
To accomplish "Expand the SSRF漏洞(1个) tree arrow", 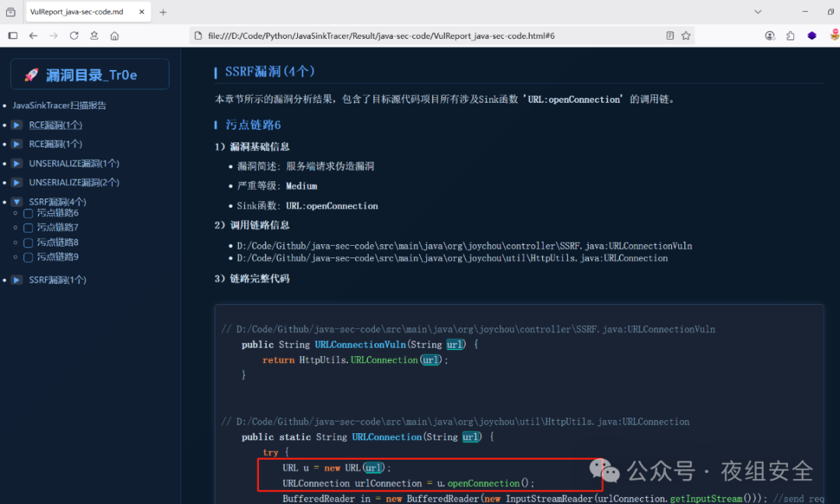I will pos(16,279).
